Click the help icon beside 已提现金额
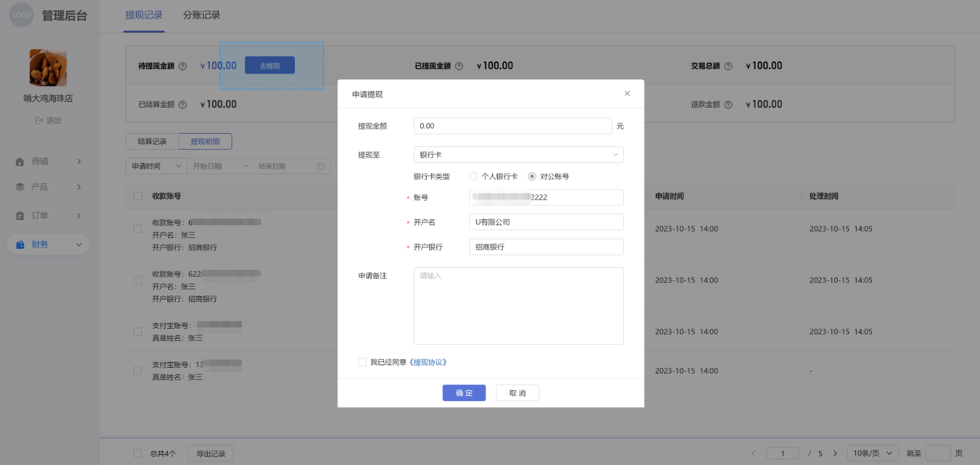 459,66
